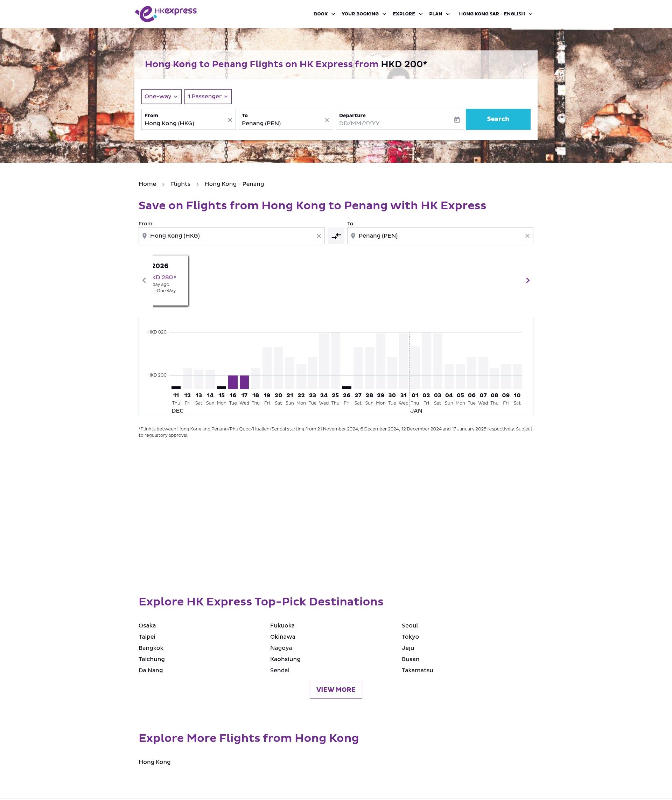Open the Sendai destination link
This screenshot has width=672, height=800.
click(280, 670)
